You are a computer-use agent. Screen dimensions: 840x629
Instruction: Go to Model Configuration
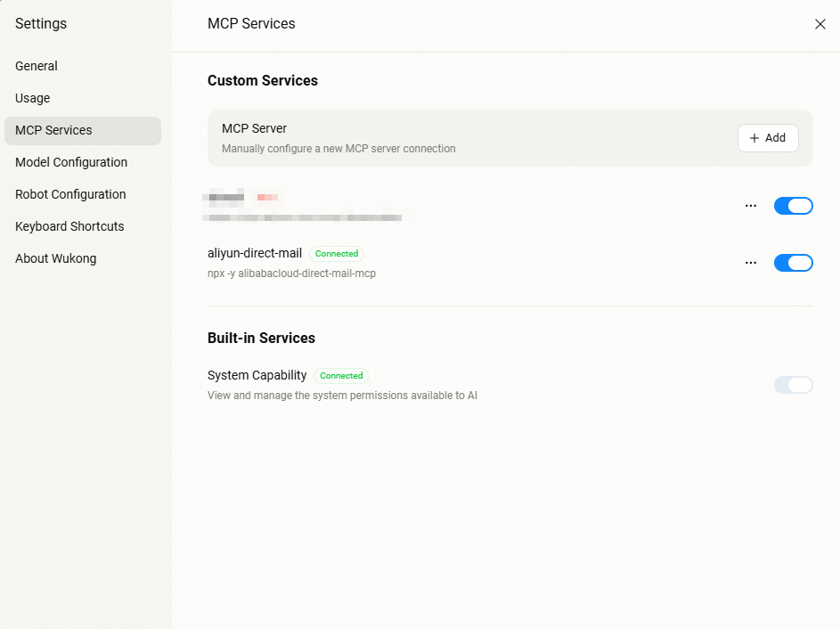click(71, 162)
